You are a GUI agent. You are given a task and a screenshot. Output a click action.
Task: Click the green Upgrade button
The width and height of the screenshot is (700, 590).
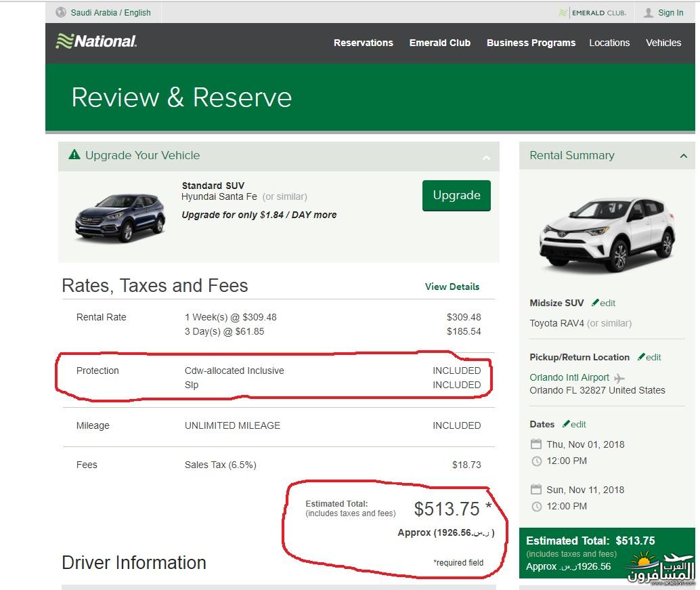pos(456,195)
